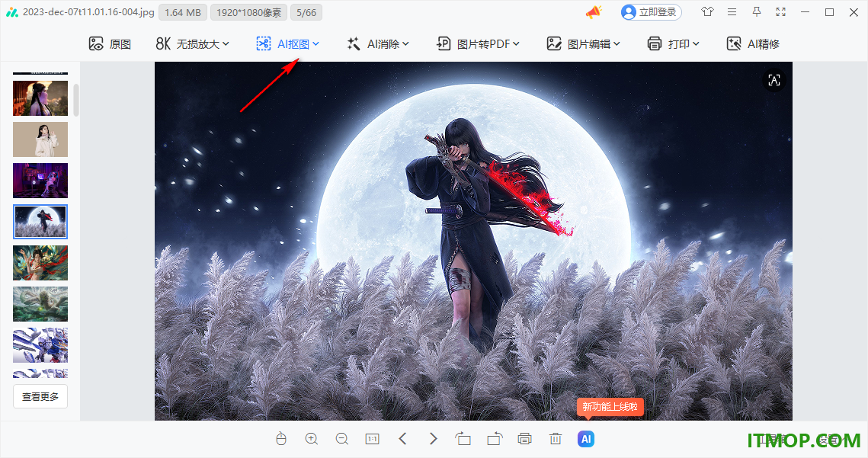Open the AI feature button
This screenshot has height=458, width=868.
586,439
